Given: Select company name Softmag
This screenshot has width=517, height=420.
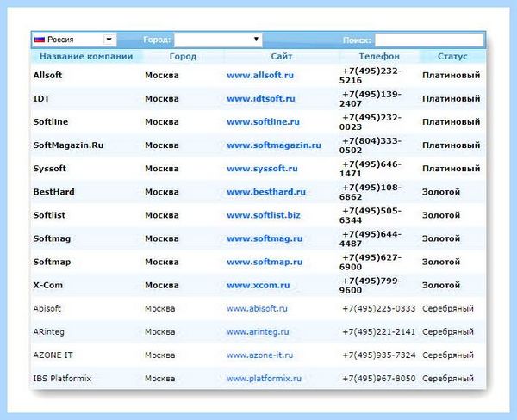Looking at the screenshot, I should pyautogui.click(x=52, y=238).
